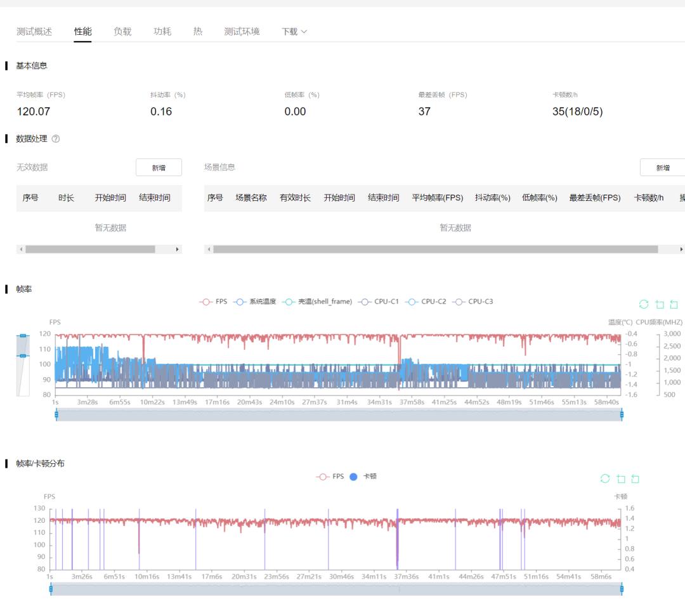The height and width of the screenshot is (616, 685).
Task: Click the zoom-area icon on the 帧率/卡顿分布 chart
Action: [621, 478]
